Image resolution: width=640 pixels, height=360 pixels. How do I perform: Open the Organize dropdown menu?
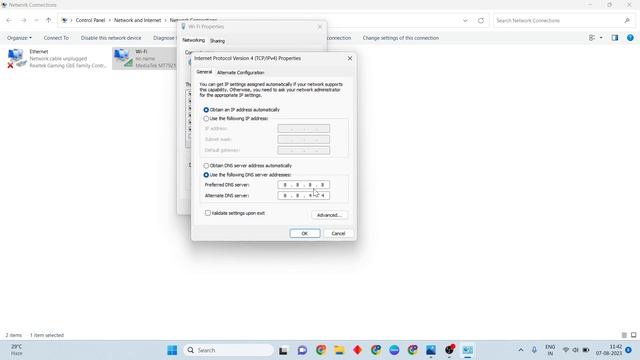tap(19, 38)
